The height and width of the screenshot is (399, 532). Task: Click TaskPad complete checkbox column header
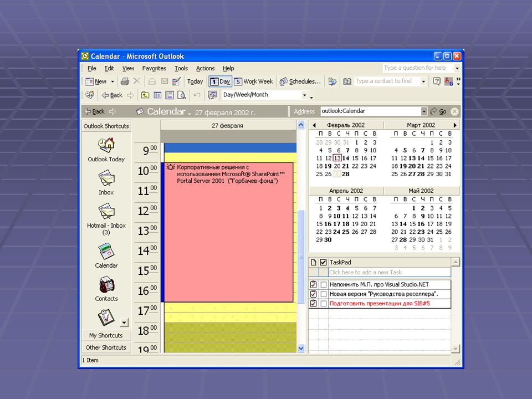323,262
